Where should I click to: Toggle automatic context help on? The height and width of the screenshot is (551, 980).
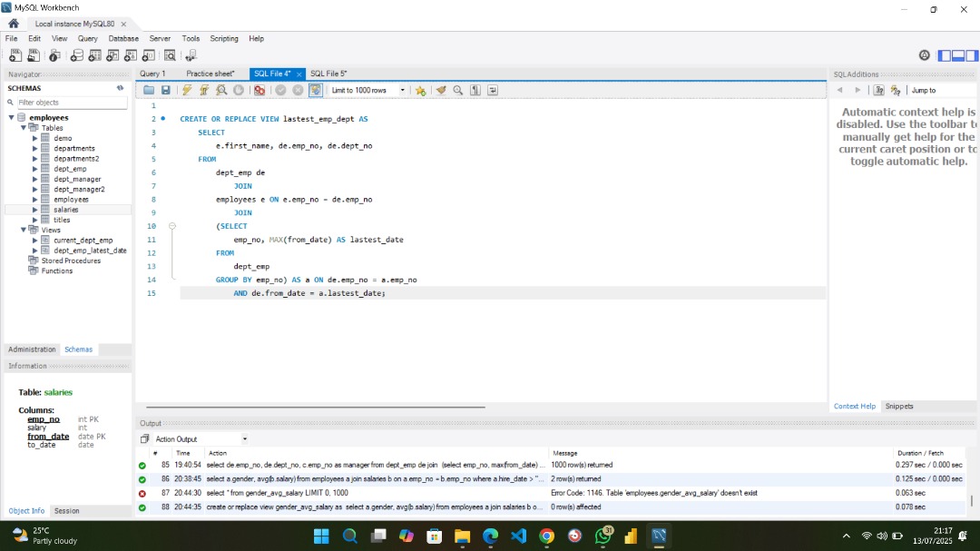(x=894, y=90)
